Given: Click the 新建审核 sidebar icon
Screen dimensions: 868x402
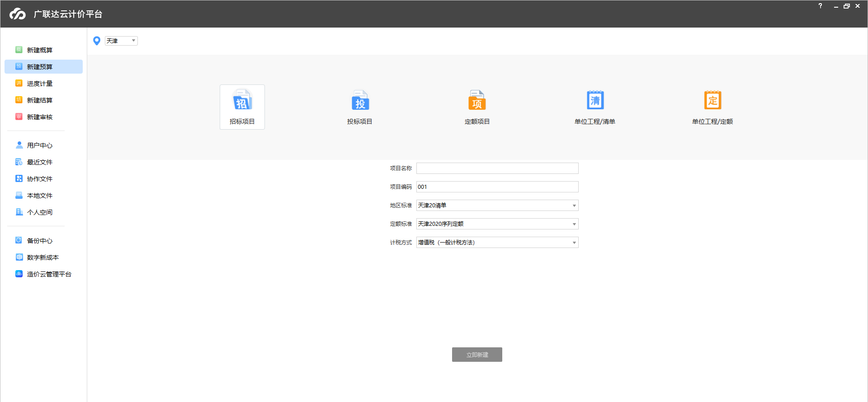Looking at the screenshot, I should point(19,117).
